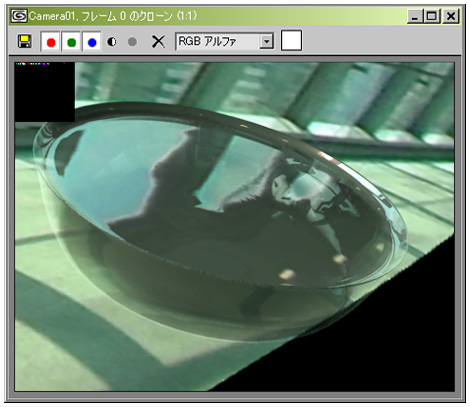This screenshot has width=470, height=407.
Task: Close the Camera01 frame clone window
Action: pos(451,16)
